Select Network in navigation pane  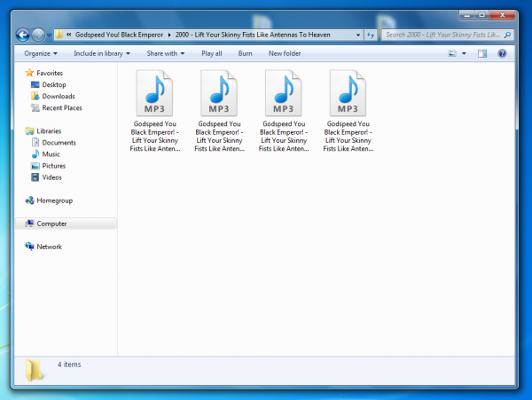pos(49,247)
